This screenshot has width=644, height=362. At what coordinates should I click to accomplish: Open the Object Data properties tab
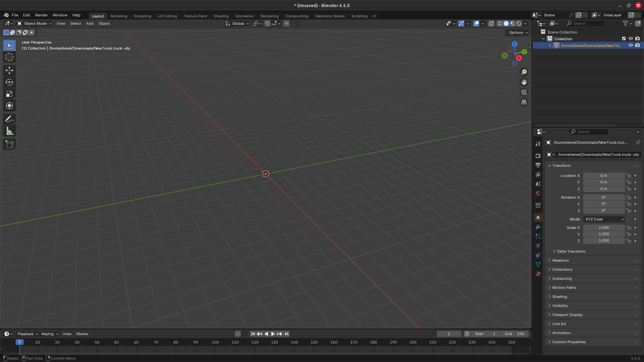(538, 264)
